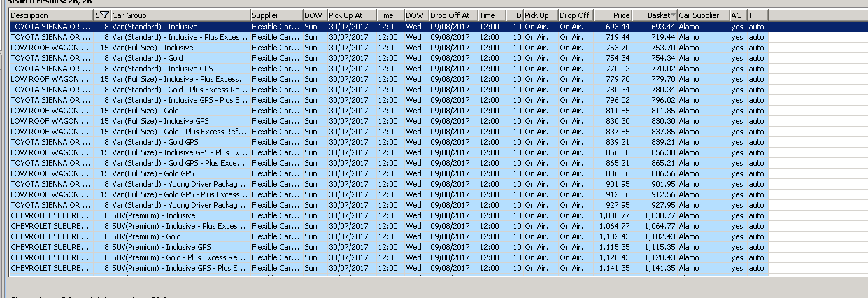Click the DOW header before Drop Off At
Image resolution: width=868 pixels, height=298 pixels.
(x=416, y=15)
